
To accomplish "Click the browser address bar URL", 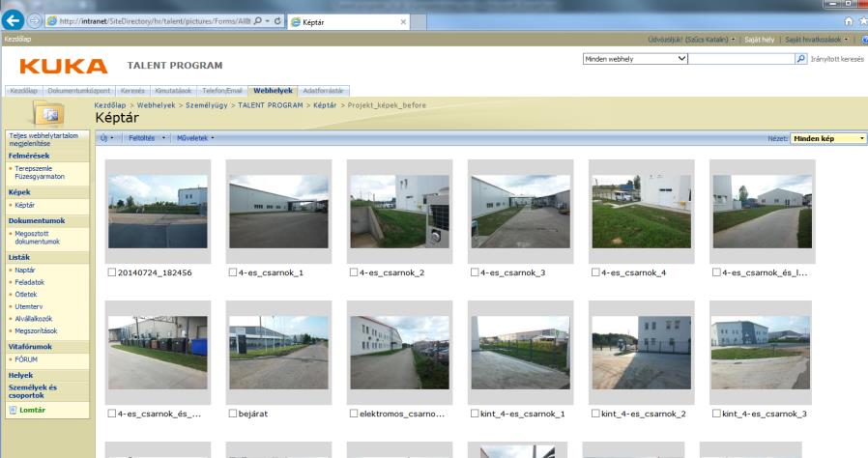I will (x=155, y=21).
